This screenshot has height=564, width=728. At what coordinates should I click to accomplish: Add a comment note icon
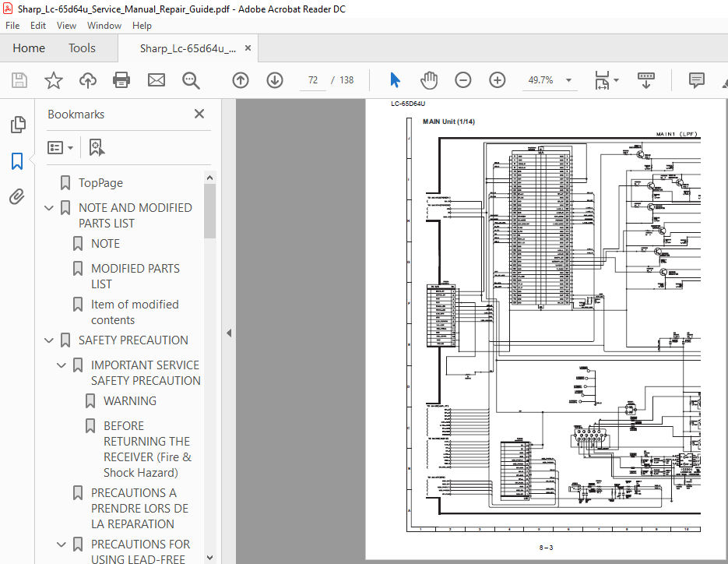click(696, 80)
